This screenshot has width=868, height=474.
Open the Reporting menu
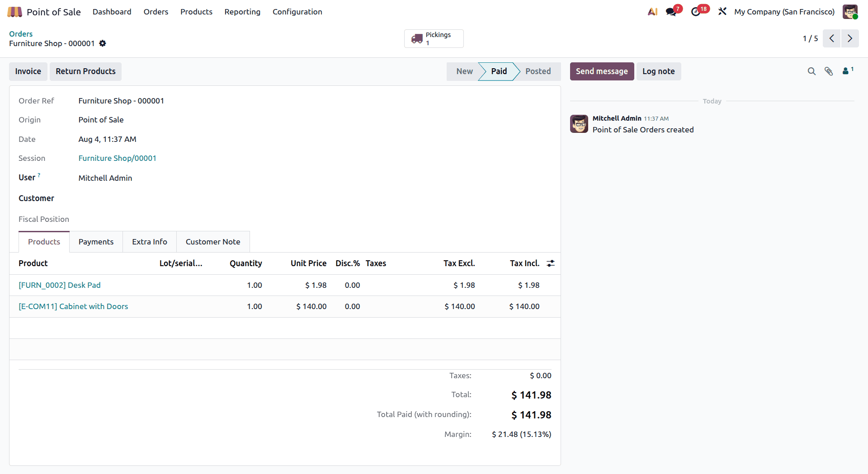(242, 12)
